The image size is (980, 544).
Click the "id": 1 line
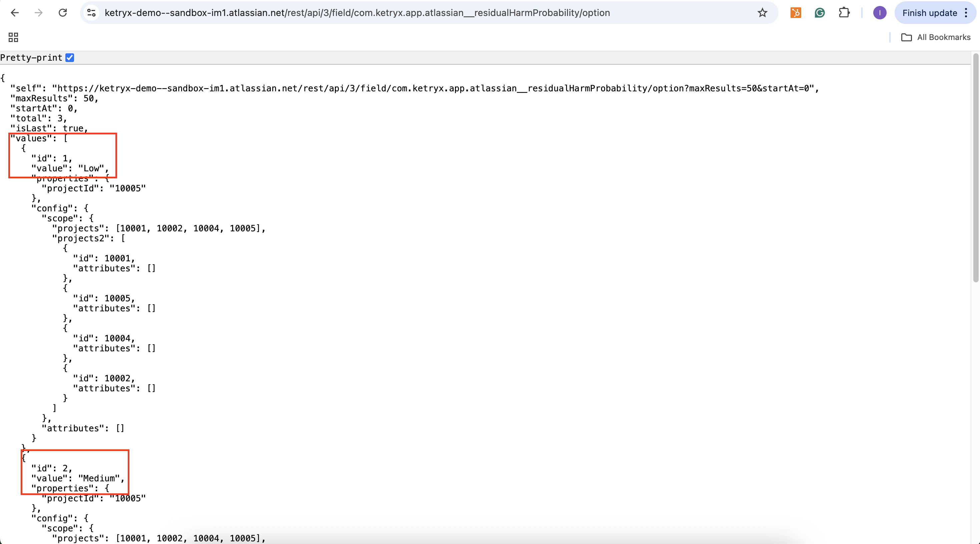coord(52,159)
